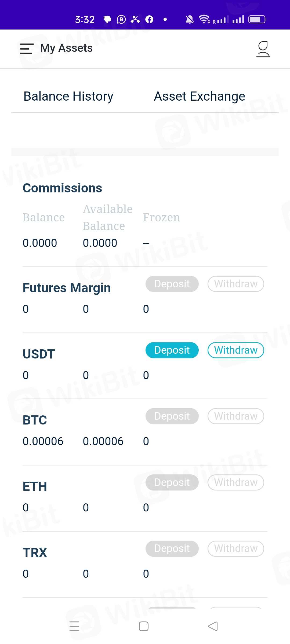The image size is (290, 644).
Task: Tap Deposit for Futures Margin
Action: (172, 284)
